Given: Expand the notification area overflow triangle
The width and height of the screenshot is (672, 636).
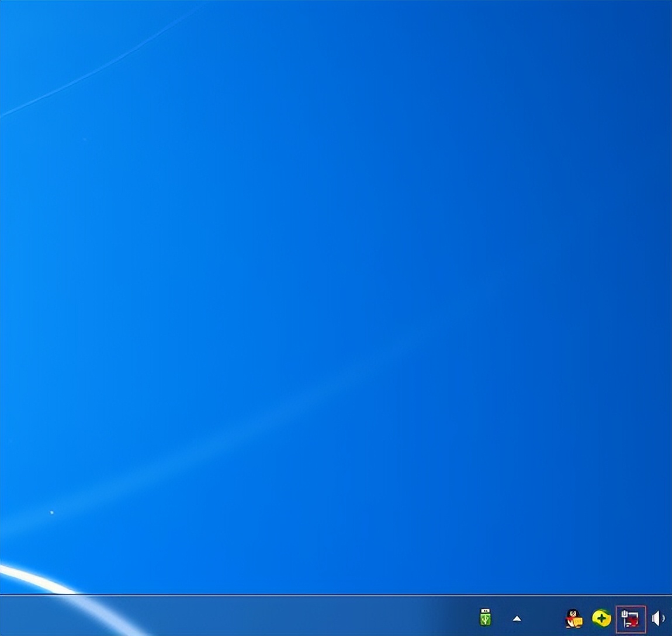Looking at the screenshot, I should pyautogui.click(x=517, y=618).
